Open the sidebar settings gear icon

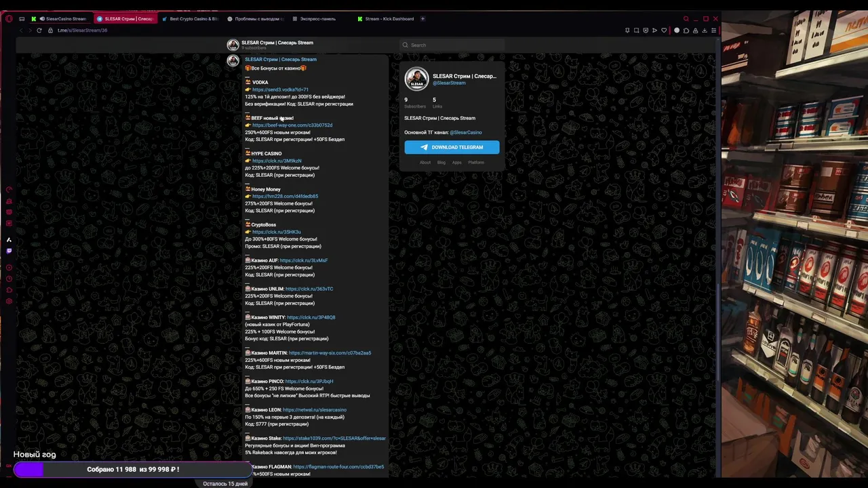coord(9,301)
